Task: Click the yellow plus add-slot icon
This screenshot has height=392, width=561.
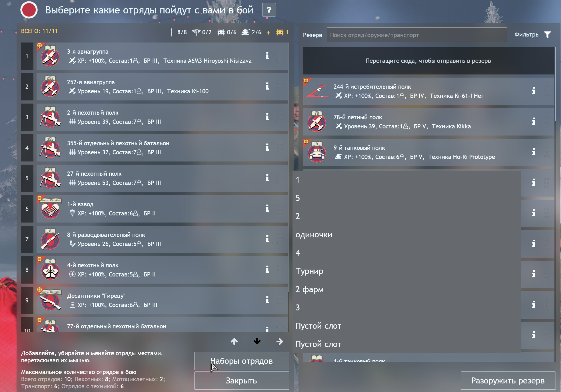Action: point(268,33)
